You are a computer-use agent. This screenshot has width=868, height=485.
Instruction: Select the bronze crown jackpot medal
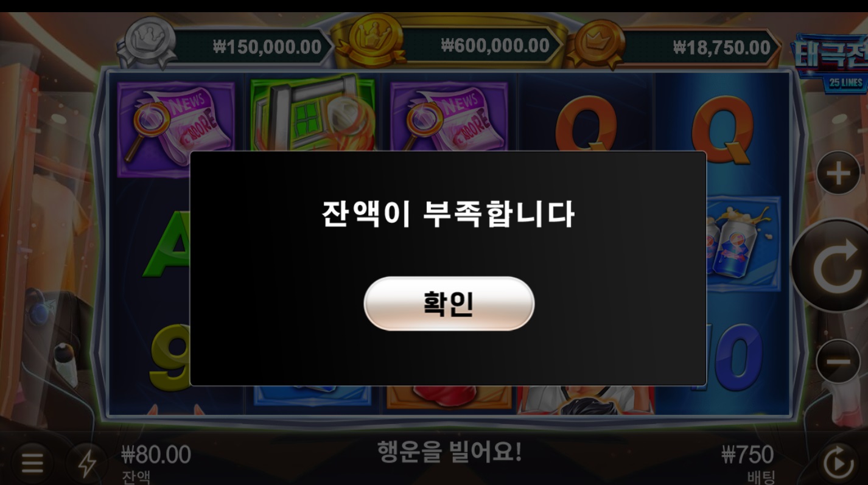point(593,44)
